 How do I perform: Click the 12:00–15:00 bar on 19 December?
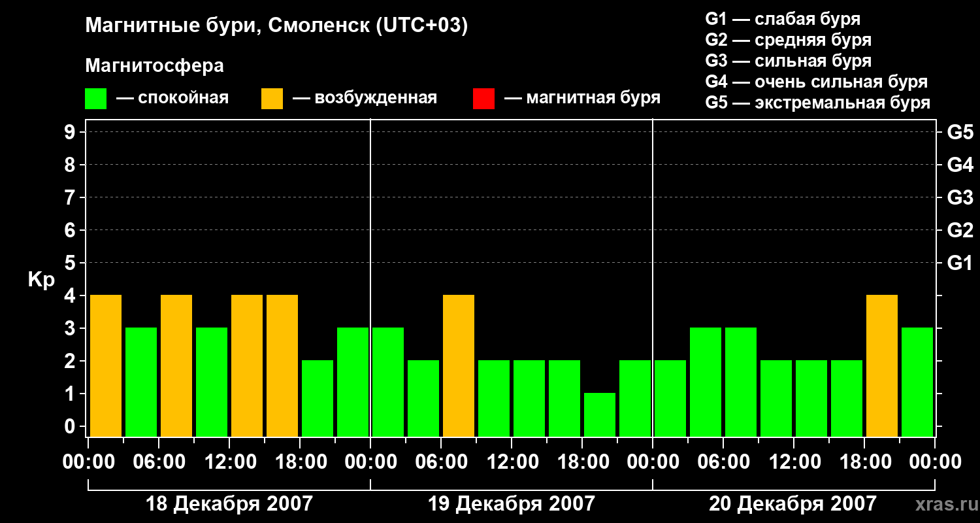point(529,398)
